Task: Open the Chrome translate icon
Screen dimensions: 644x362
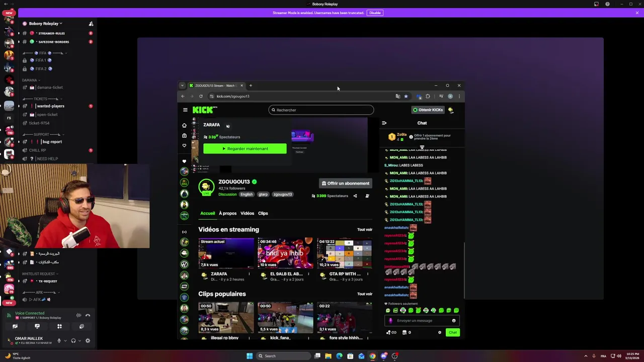Action: coord(398,97)
